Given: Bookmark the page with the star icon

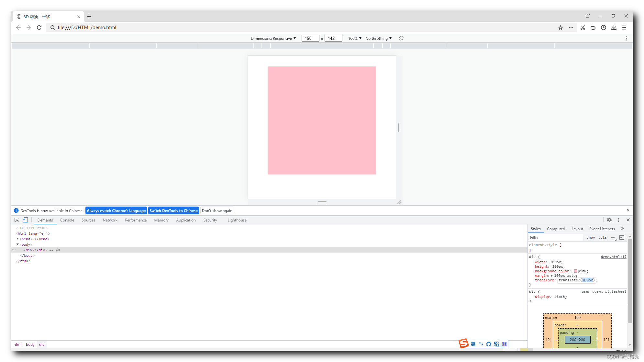Looking at the screenshot, I should (561, 28).
